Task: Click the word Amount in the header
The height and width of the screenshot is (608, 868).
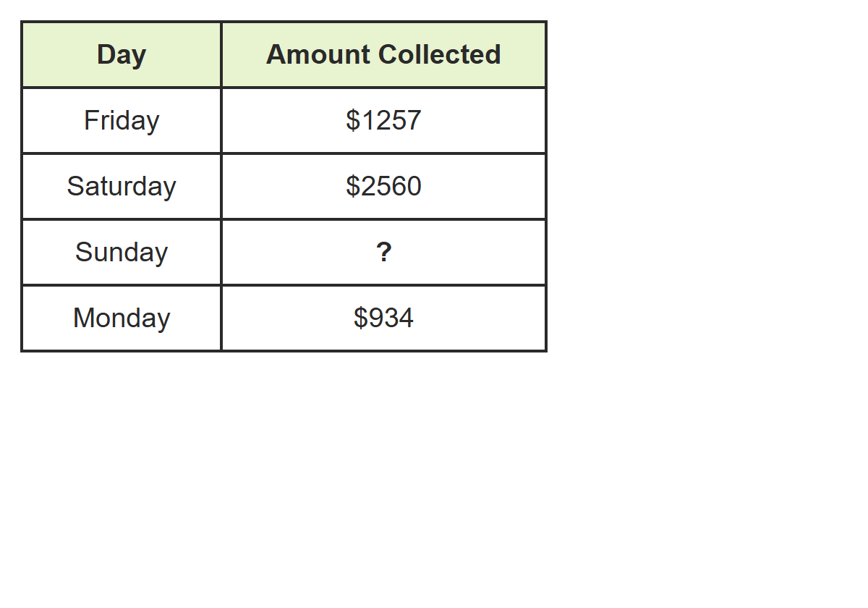Action: (x=318, y=55)
